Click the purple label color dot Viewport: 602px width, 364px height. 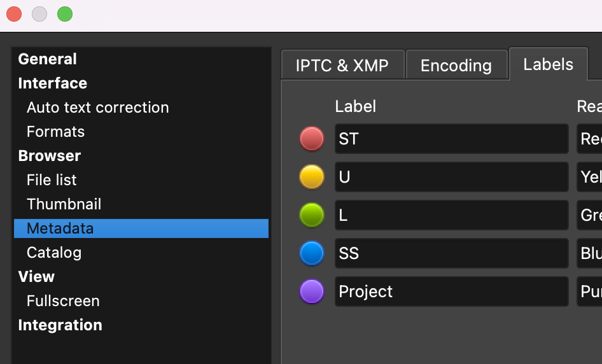pos(312,291)
